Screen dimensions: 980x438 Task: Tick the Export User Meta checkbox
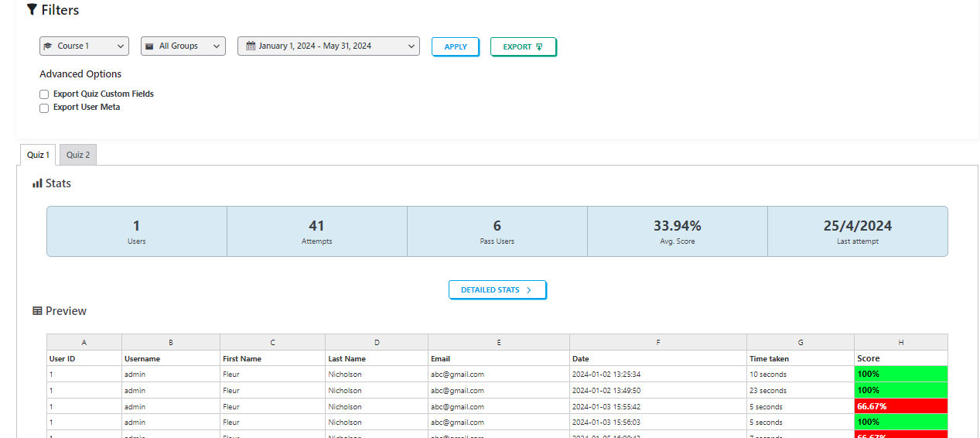pyautogui.click(x=44, y=108)
